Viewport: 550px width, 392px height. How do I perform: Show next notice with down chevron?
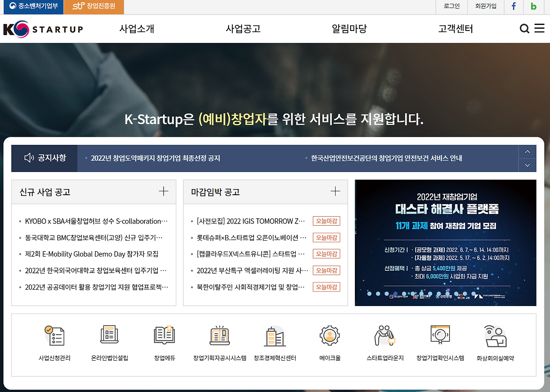tap(527, 165)
